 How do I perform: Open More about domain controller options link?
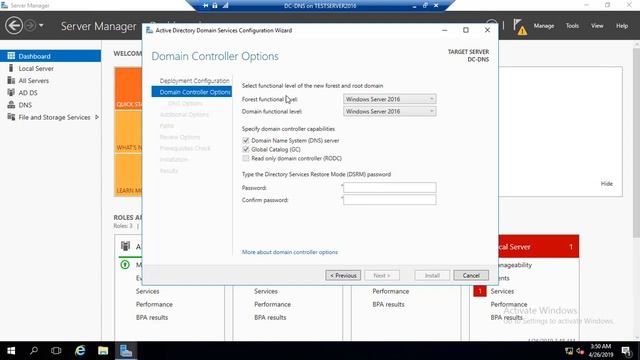(x=290, y=252)
